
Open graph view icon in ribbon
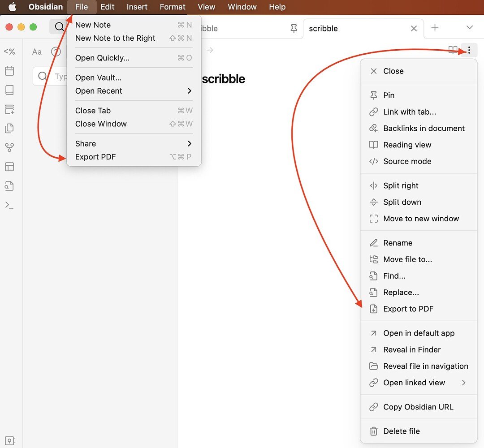pos(9,147)
